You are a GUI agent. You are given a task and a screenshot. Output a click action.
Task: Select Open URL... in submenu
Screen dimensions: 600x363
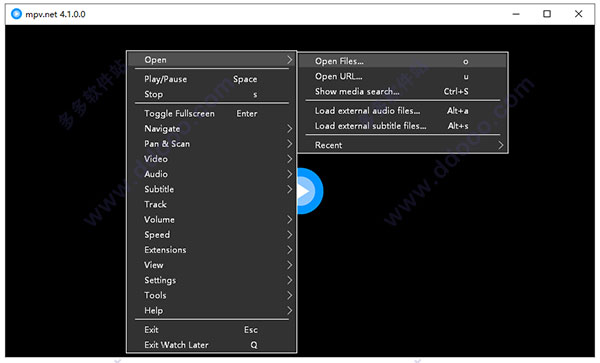click(x=403, y=77)
